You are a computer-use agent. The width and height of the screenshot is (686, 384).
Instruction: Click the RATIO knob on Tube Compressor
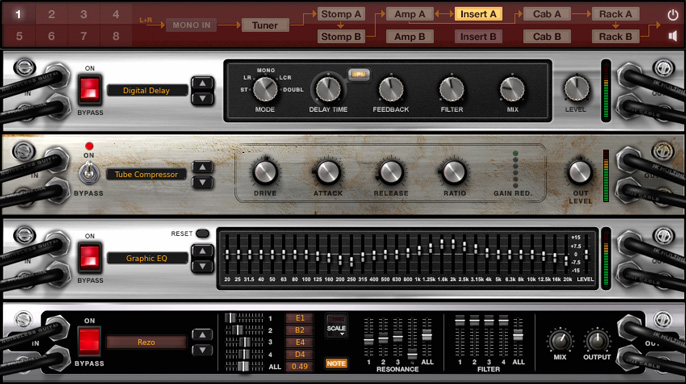(x=454, y=172)
